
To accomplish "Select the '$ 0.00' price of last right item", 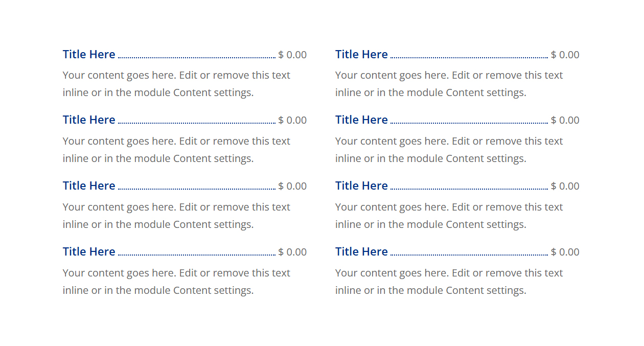I will (565, 252).
